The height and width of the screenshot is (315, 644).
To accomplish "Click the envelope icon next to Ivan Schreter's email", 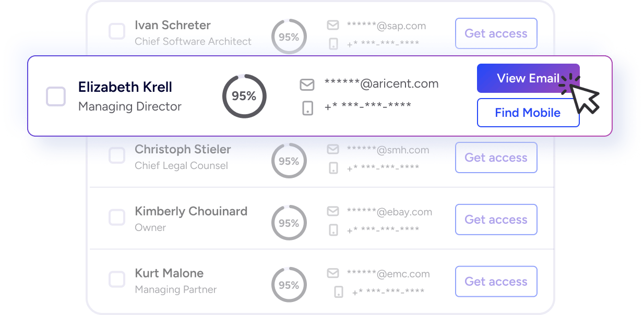I will point(332,25).
